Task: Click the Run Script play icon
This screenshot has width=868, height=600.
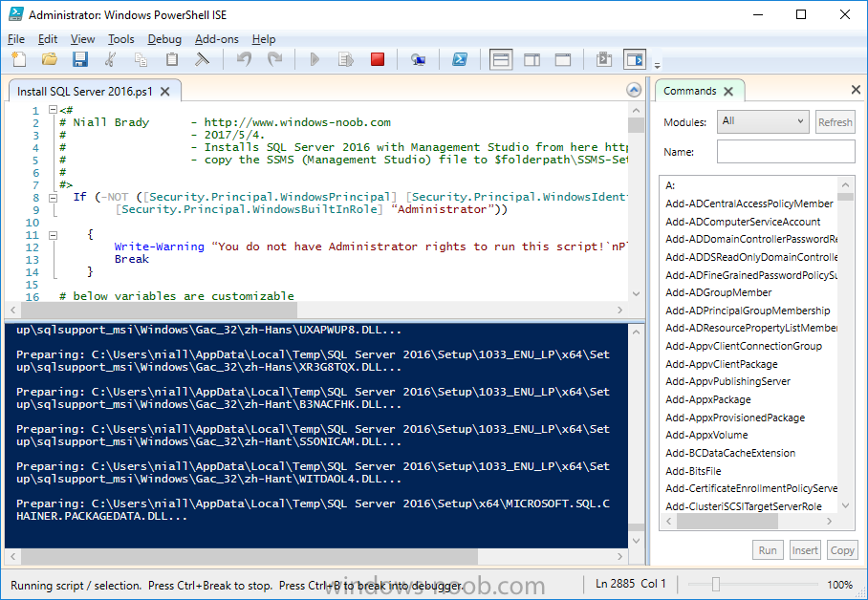Action: click(315, 59)
